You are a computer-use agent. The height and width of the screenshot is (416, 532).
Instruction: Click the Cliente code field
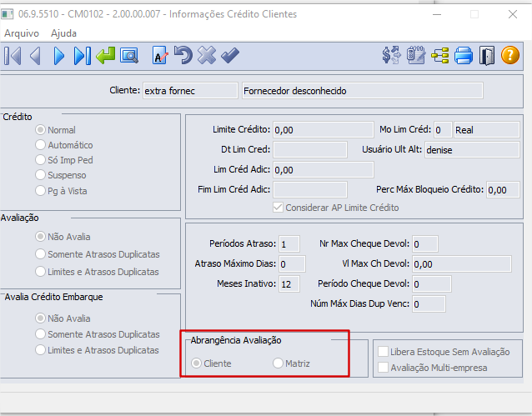[190, 91]
